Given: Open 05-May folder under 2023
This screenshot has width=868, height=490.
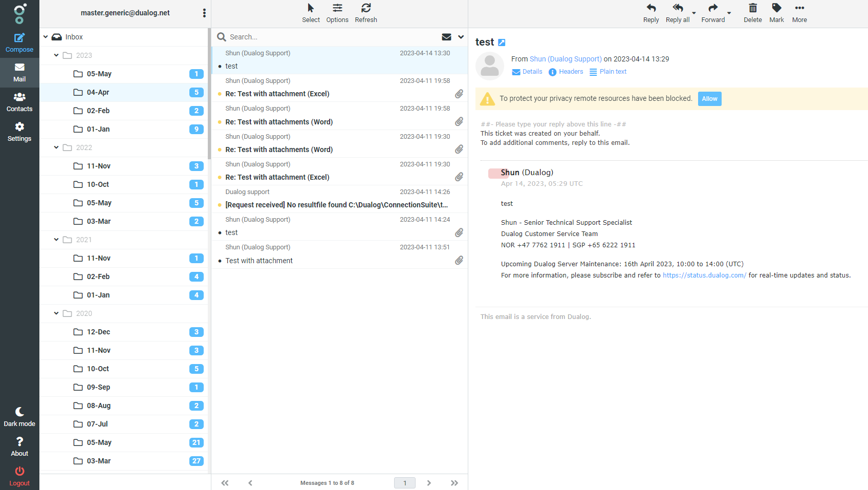Looking at the screenshot, I should point(123,74).
